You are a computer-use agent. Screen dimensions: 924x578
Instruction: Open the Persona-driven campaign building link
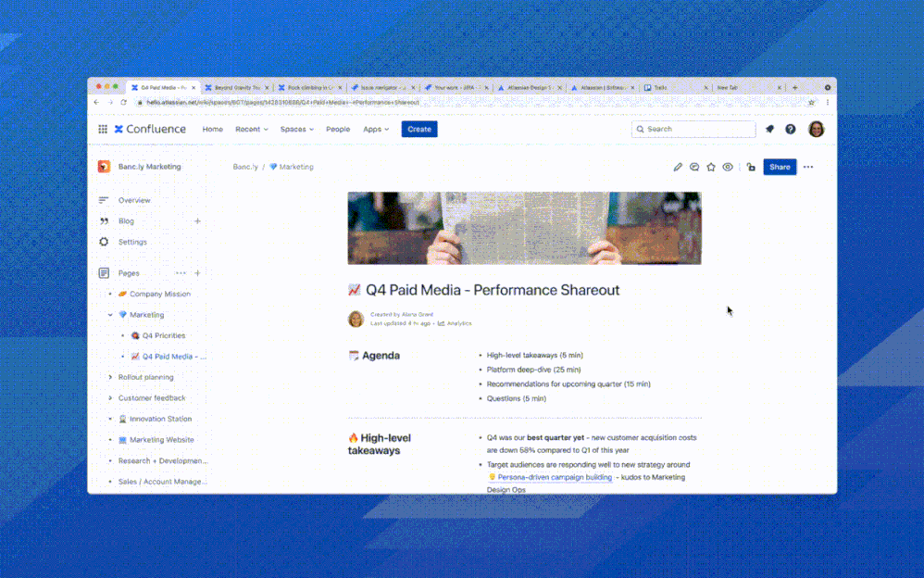point(554,477)
